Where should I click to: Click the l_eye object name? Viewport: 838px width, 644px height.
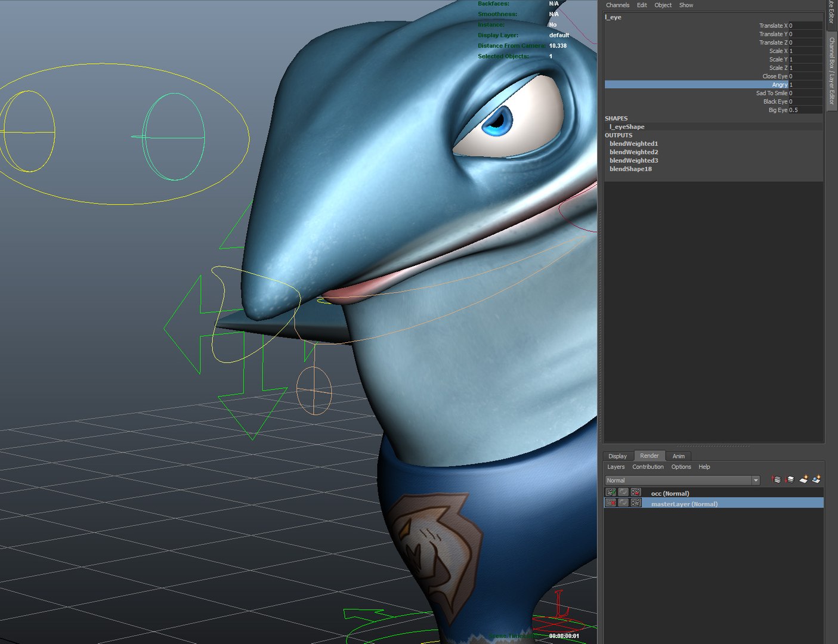click(x=613, y=17)
